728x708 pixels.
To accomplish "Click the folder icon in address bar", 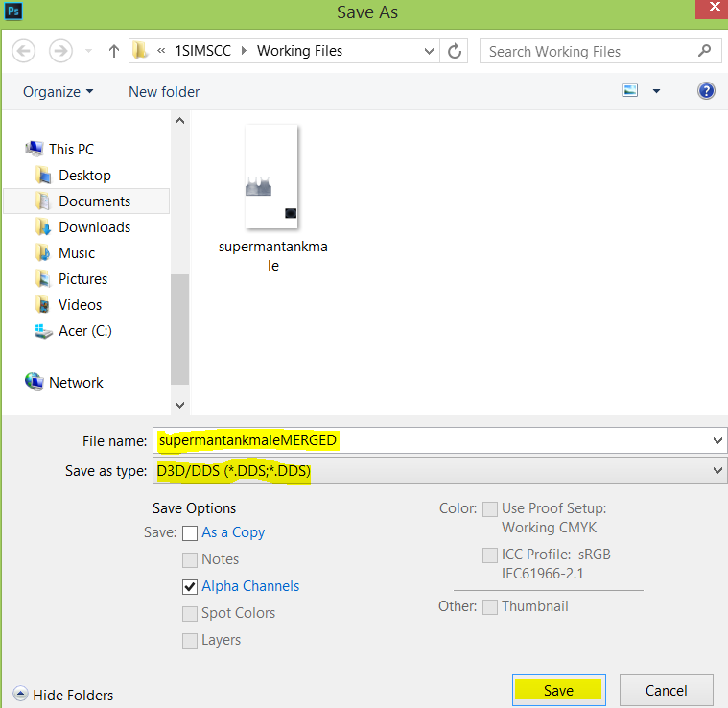I will (x=140, y=51).
